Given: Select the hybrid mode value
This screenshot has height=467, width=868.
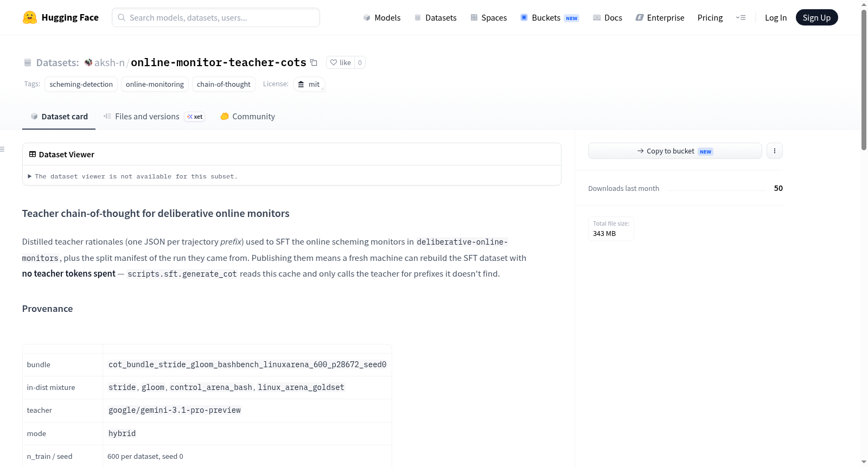Looking at the screenshot, I should tap(122, 433).
